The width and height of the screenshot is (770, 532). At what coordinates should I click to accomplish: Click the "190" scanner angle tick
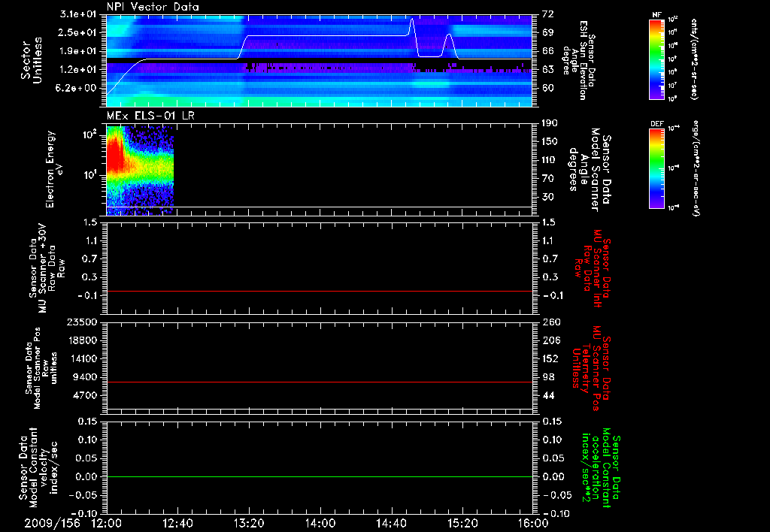pos(550,123)
